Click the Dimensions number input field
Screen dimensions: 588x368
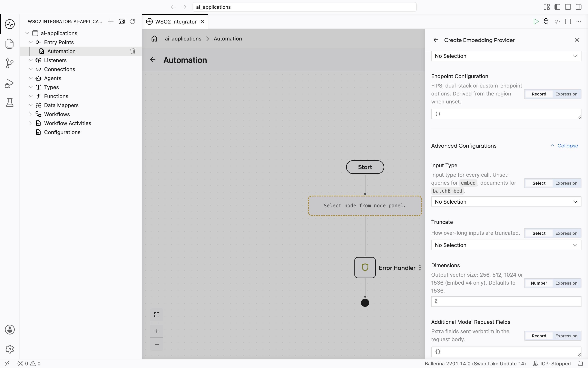pos(506,301)
